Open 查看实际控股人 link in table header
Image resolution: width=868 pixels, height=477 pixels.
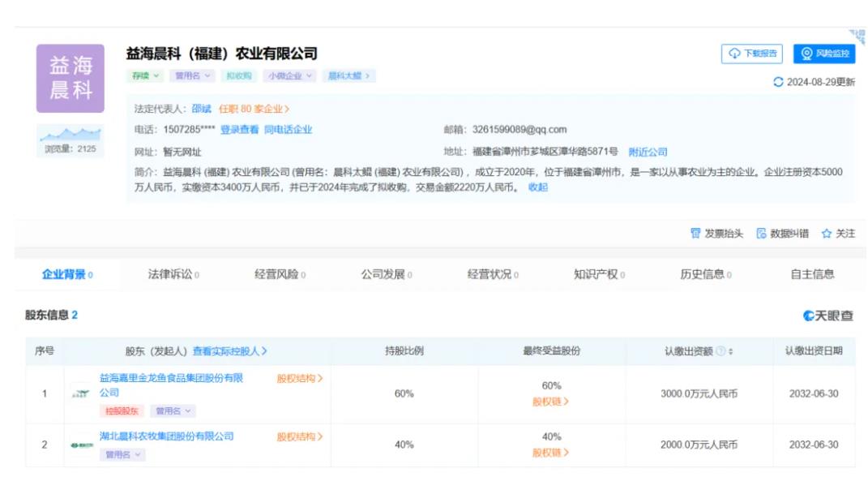click(x=229, y=351)
